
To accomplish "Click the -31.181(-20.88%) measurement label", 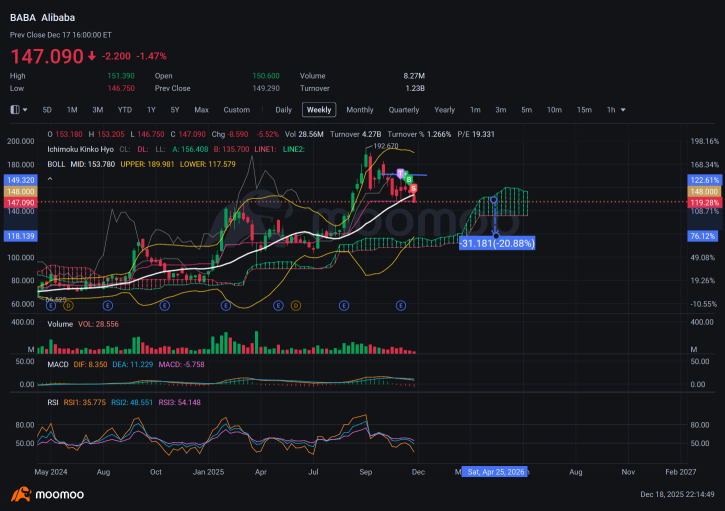I will pyautogui.click(x=497, y=243).
